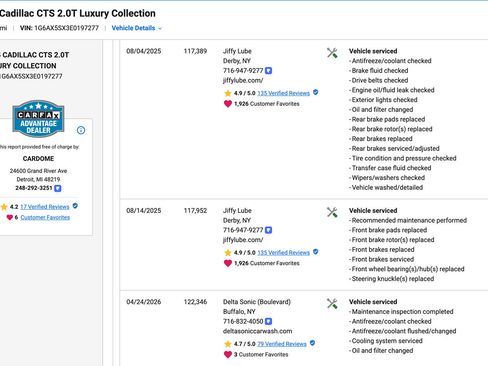
Task: Click phone icon in 08/14/2025 Jiffy Lube entry
Action: pyautogui.click(x=268, y=230)
